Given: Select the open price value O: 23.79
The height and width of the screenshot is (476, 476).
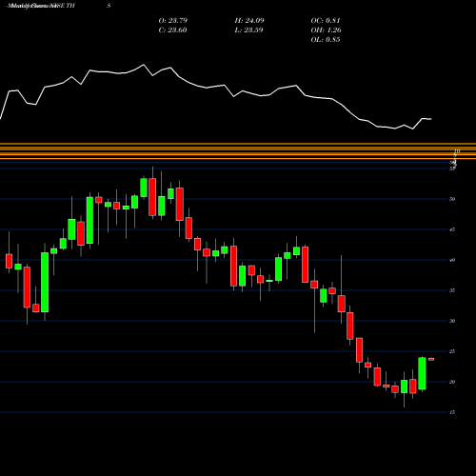Looking at the screenshot, I should (173, 21).
